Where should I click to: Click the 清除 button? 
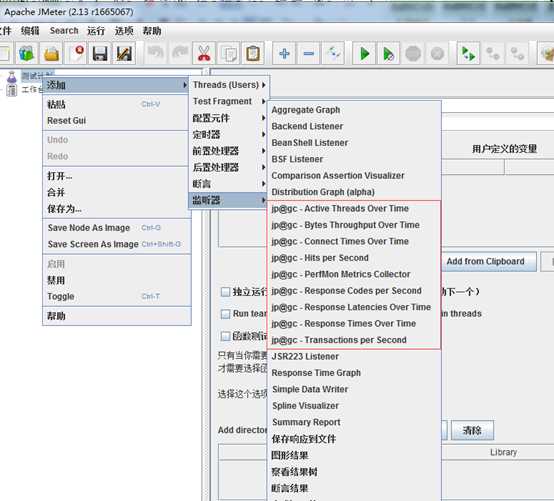click(x=472, y=430)
